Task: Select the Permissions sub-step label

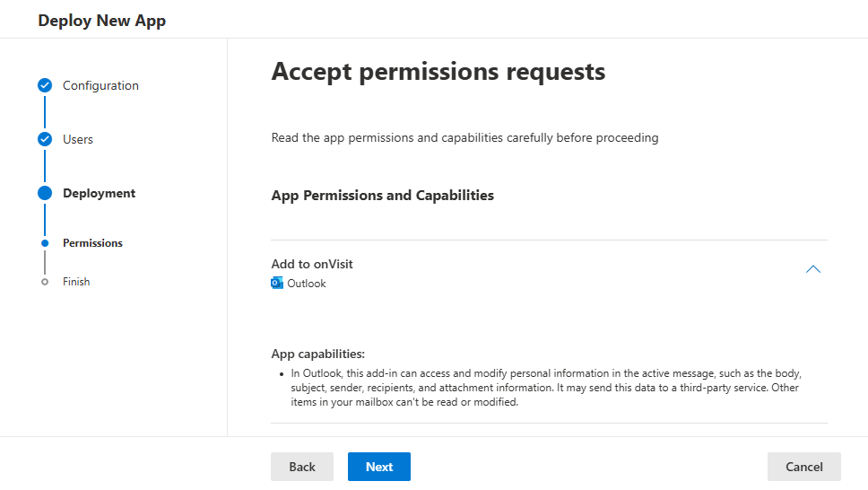Action: coord(92,243)
